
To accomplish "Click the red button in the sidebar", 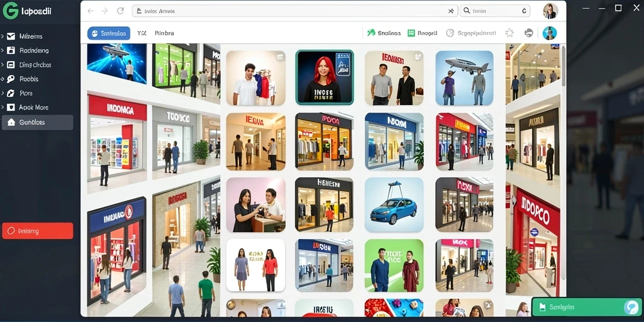I will 38,231.
